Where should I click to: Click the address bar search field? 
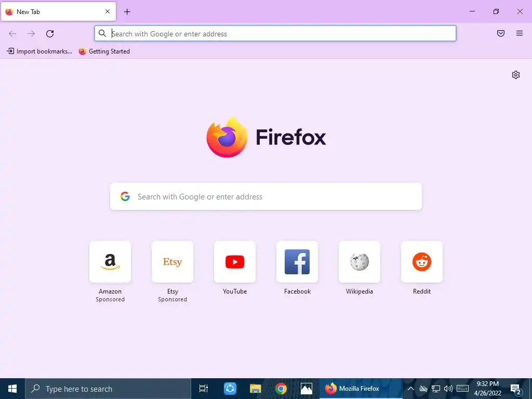click(275, 34)
